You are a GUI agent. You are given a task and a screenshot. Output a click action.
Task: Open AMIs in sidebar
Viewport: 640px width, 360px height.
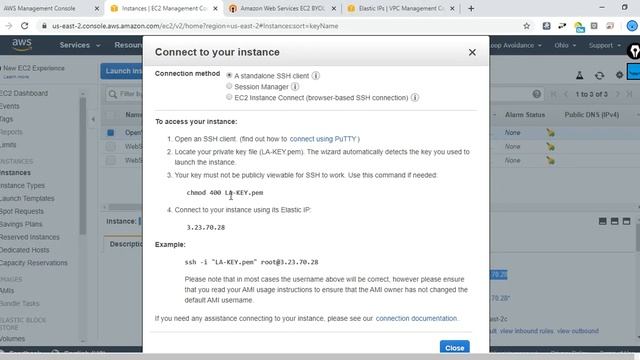7,291
